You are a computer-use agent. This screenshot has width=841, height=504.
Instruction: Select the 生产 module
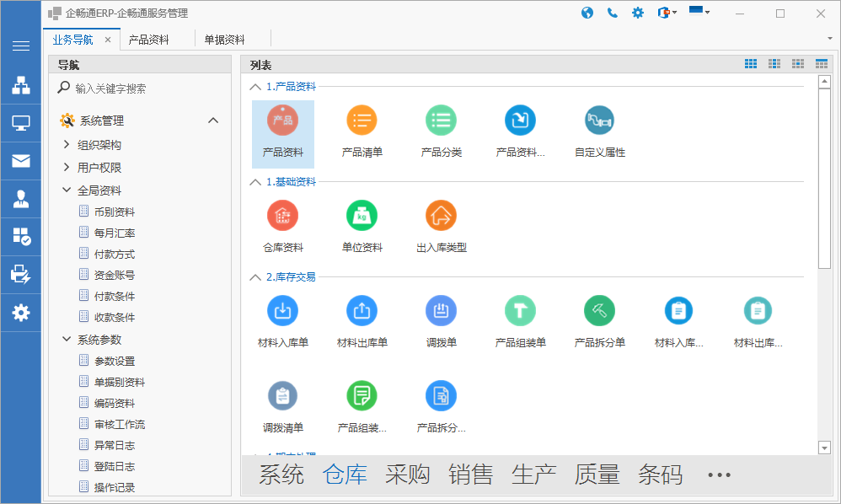pos(533,475)
